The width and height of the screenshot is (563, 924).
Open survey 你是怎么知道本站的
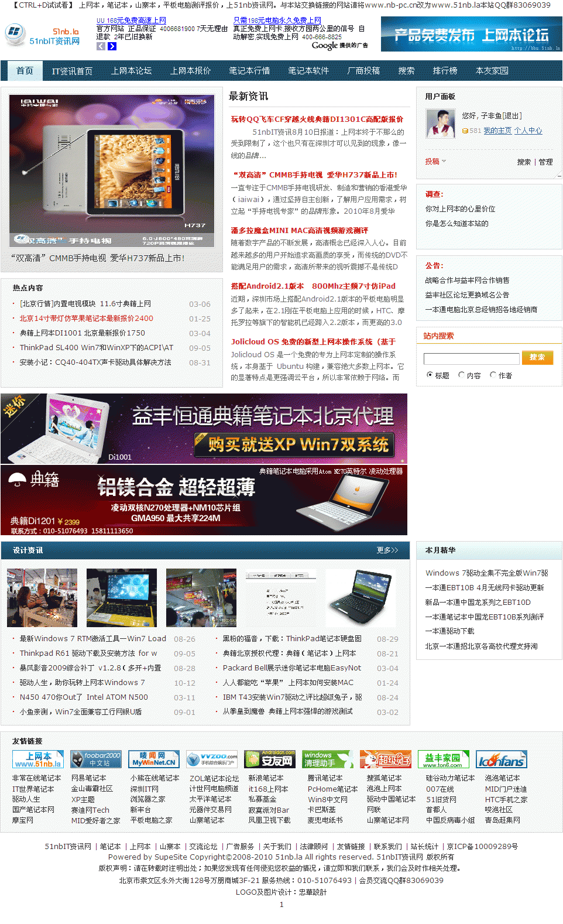click(457, 224)
